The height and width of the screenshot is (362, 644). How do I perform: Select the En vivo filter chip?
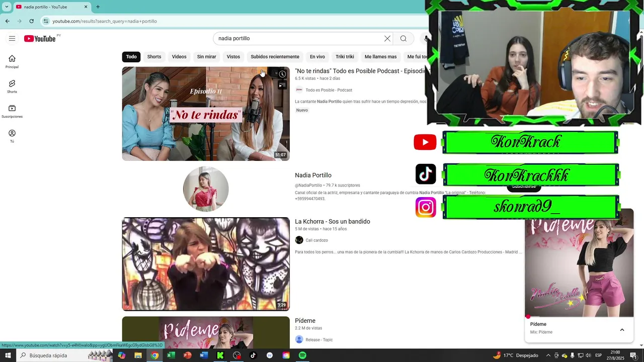tap(317, 57)
